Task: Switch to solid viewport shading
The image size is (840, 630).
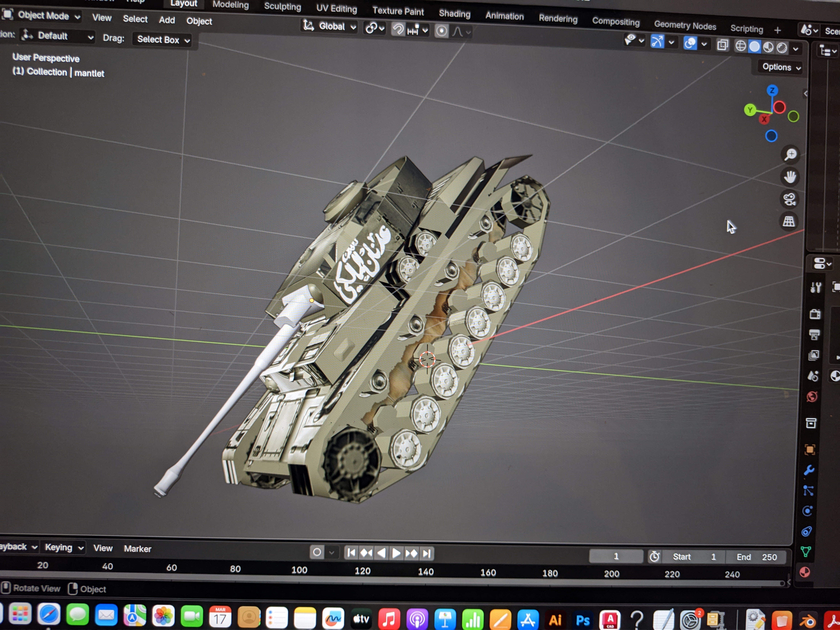Action: coord(755,47)
